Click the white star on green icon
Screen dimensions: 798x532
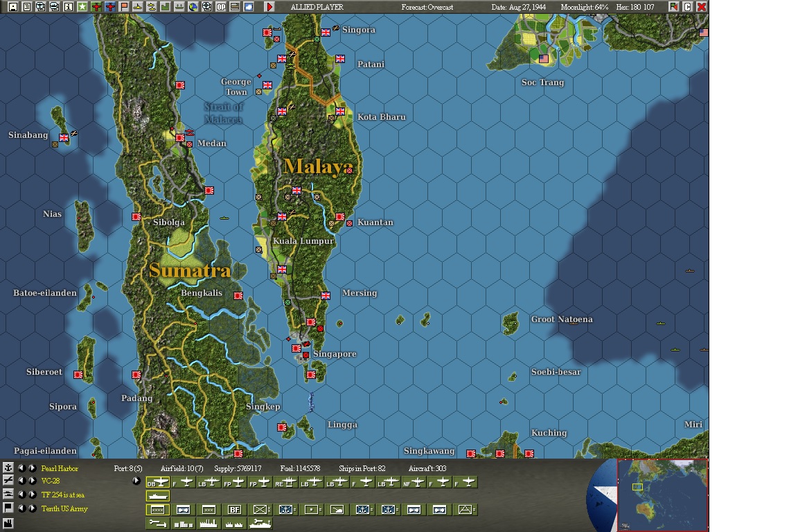tap(82, 7)
